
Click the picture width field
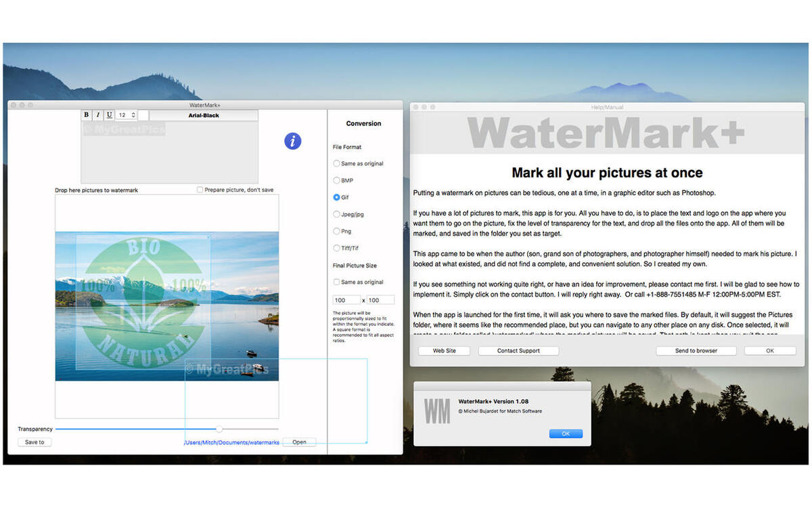coord(347,299)
